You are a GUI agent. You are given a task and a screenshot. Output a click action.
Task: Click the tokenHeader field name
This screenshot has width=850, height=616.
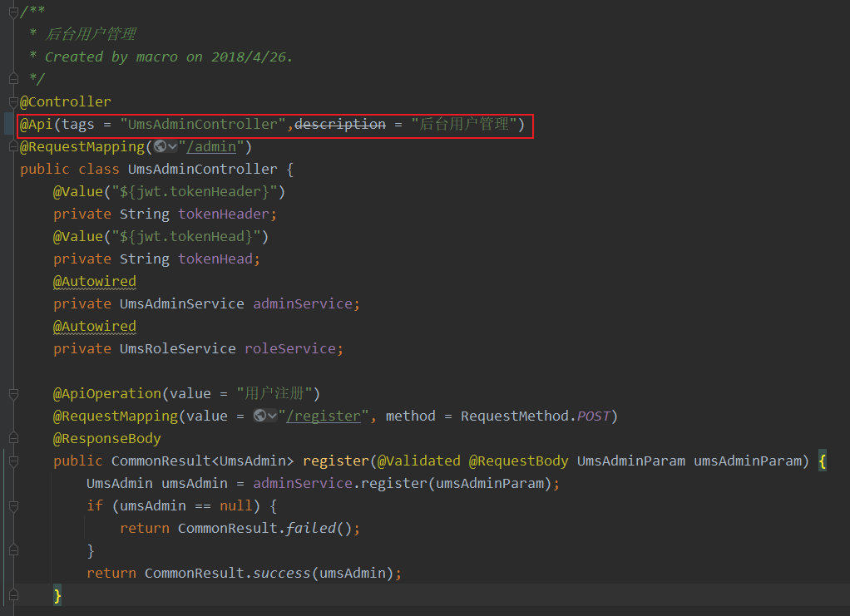223,214
